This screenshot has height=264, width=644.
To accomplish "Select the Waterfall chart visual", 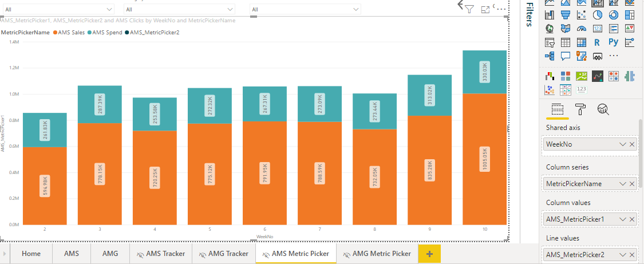I will pyautogui.click(x=550, y=15).
